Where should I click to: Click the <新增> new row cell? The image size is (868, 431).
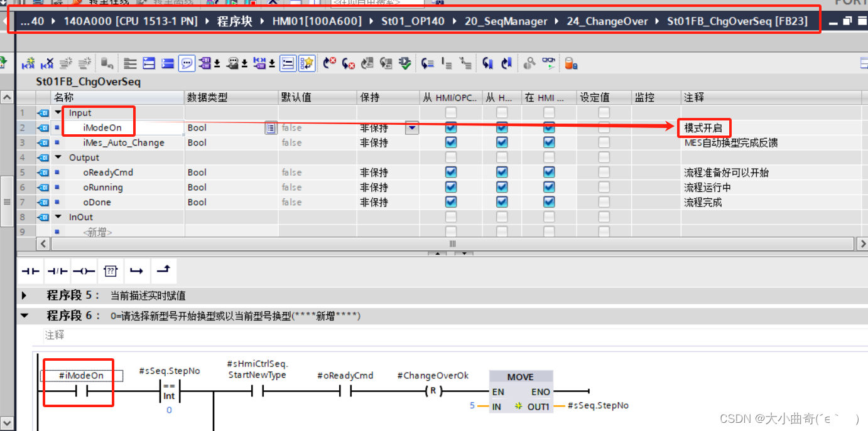(97, 232)
